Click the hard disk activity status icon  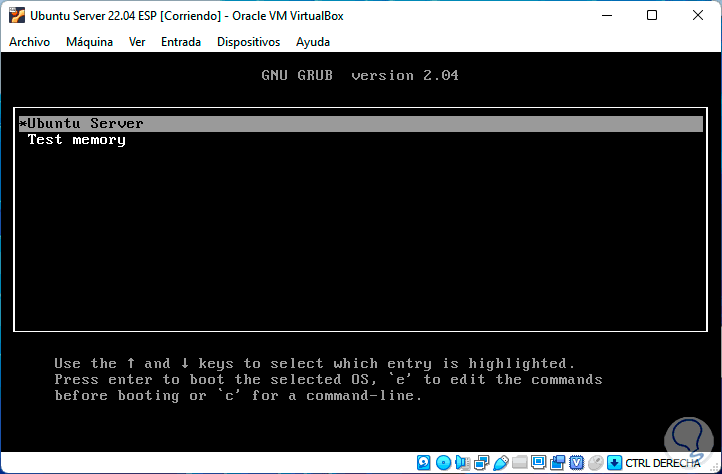[x=423, y=462]
